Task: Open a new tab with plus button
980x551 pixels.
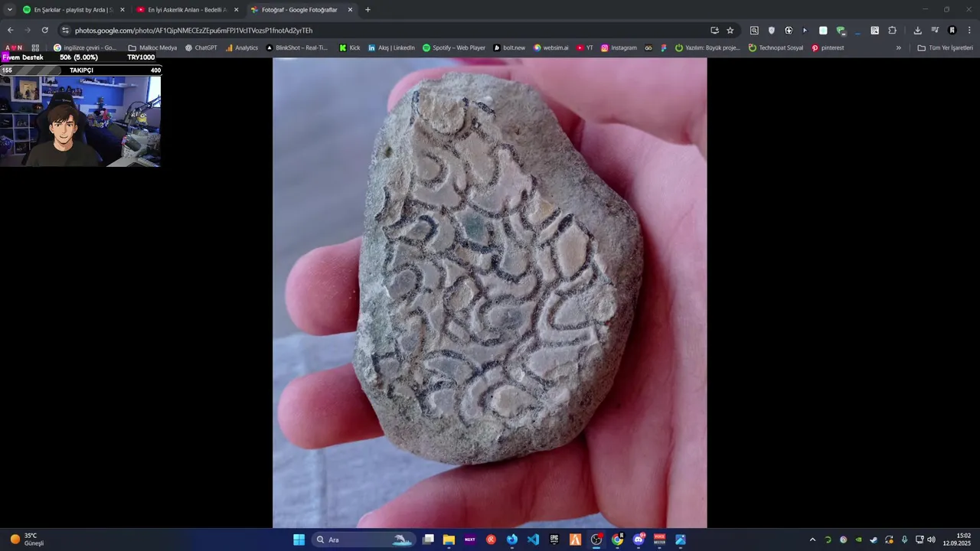Action: coord(367,10)
